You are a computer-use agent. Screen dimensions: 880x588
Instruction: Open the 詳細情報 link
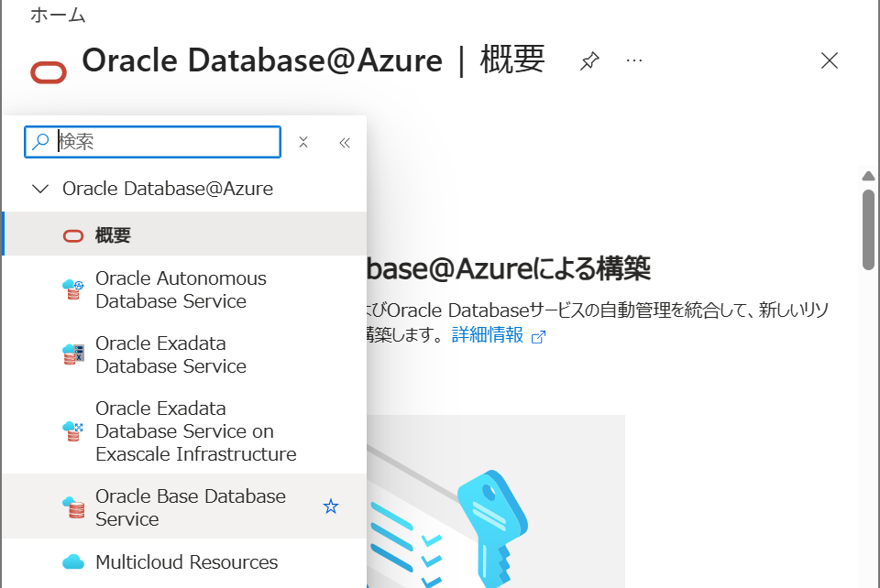487,334
